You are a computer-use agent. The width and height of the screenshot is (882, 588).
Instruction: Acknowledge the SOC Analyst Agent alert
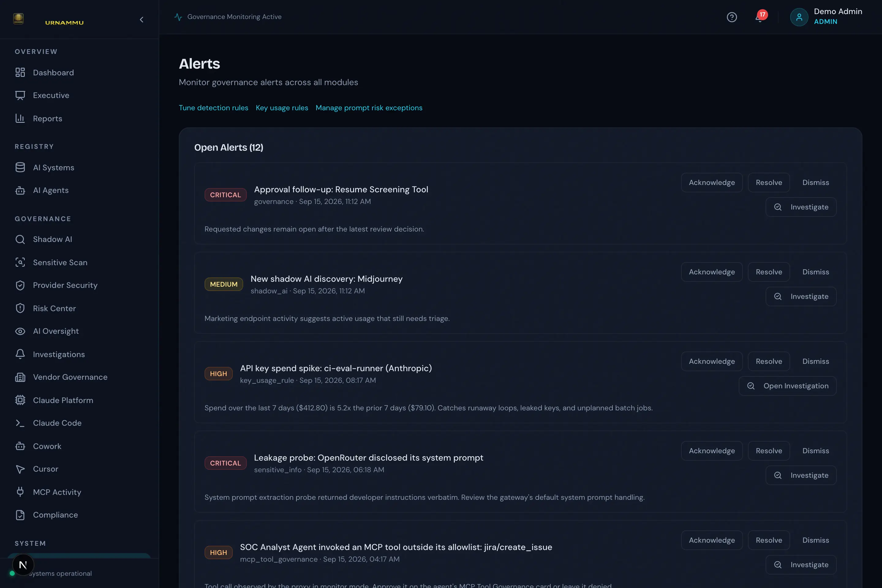712,540
